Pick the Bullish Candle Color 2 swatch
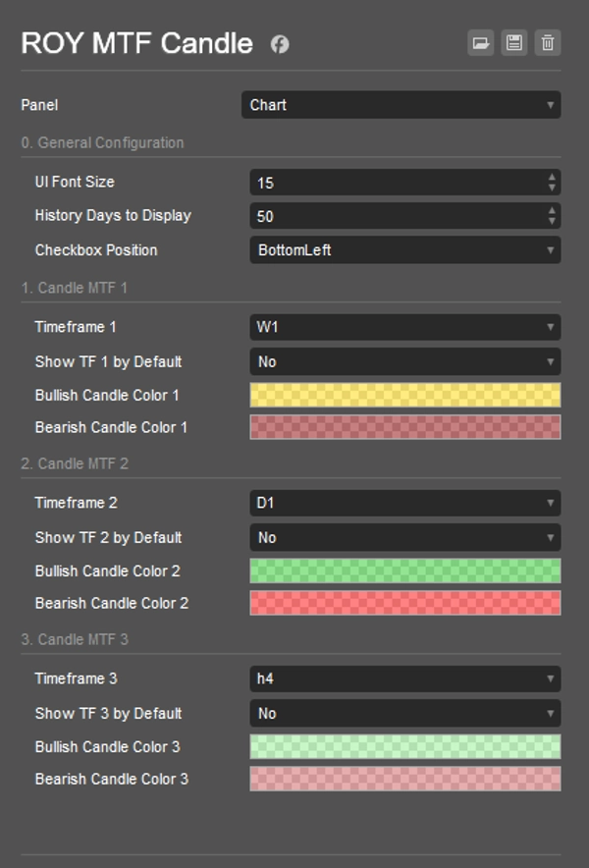The image size is (589, 868). pyautogui.click(x=404, y=570)
